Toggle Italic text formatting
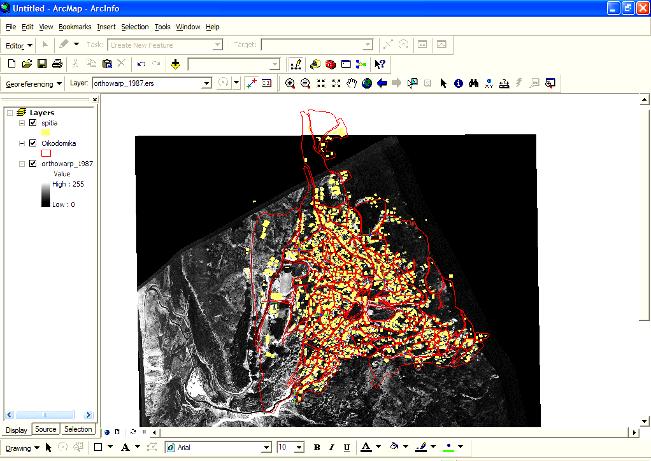The image size is (651, 461). click(332, 447)
